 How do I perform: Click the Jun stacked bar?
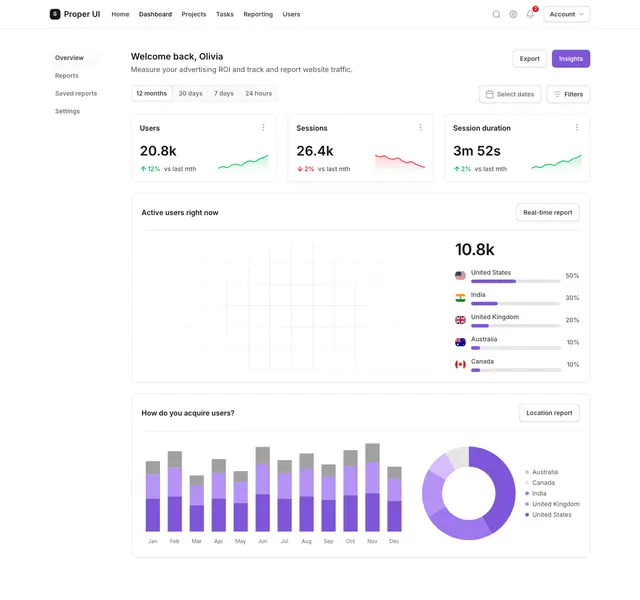pyautogui.click(x=262, y=489)
